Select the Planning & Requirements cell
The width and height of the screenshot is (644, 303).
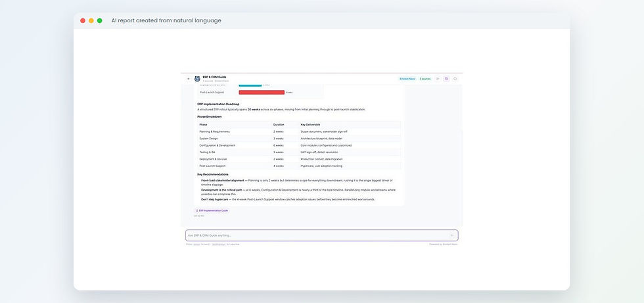point(214,131)
